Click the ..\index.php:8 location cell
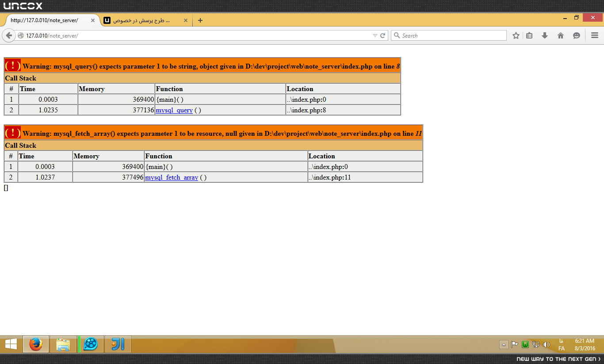Screen dimensions: 604x364 pos(343,110)
